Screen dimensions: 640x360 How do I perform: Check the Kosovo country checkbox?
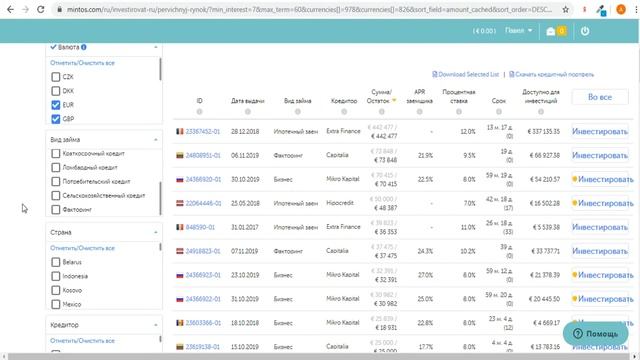pyautogui.click(x=56, y=290)
